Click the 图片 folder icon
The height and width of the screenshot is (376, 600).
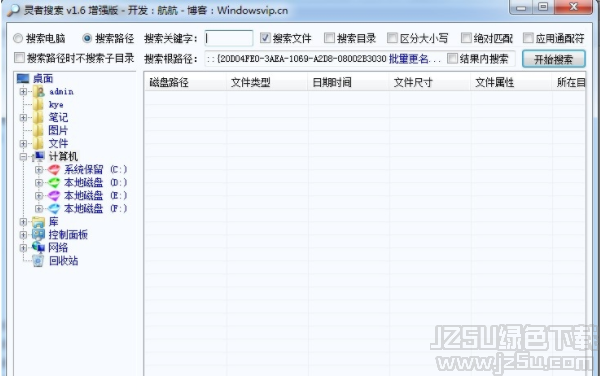click(38, 130)
